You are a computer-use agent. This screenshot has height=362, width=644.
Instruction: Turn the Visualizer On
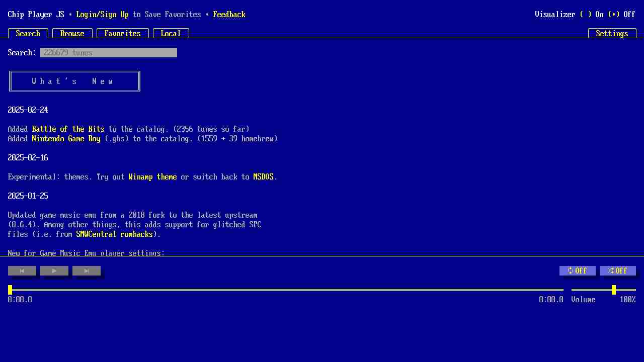[591, 15]
